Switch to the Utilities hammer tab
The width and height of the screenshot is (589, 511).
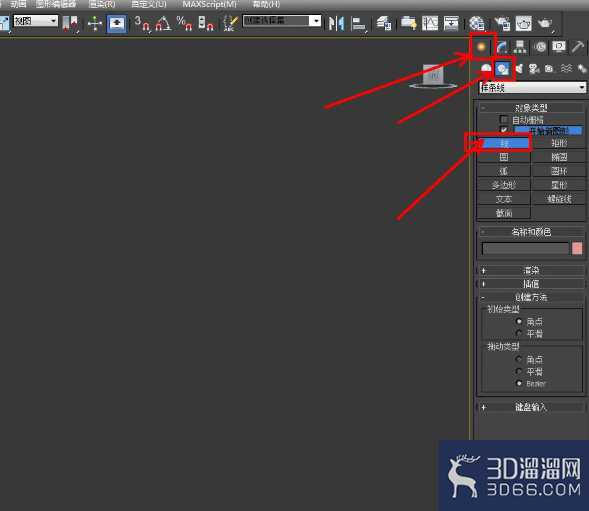578,47
